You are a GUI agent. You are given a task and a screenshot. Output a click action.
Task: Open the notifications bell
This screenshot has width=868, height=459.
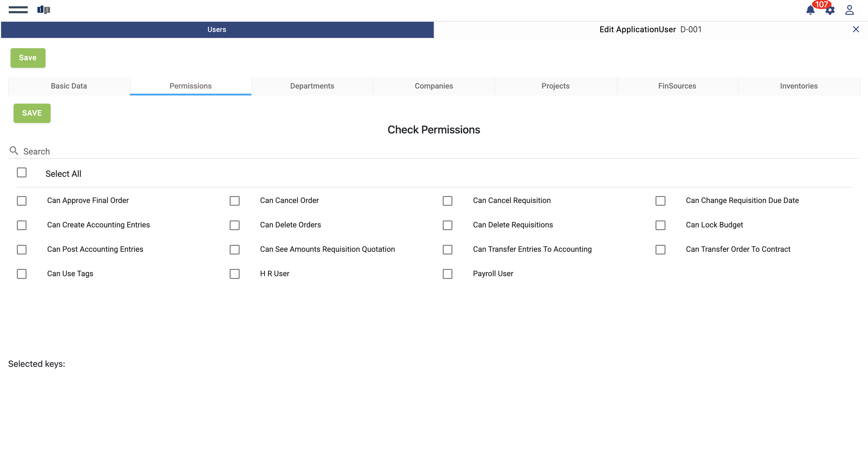(x=810, y=11)
